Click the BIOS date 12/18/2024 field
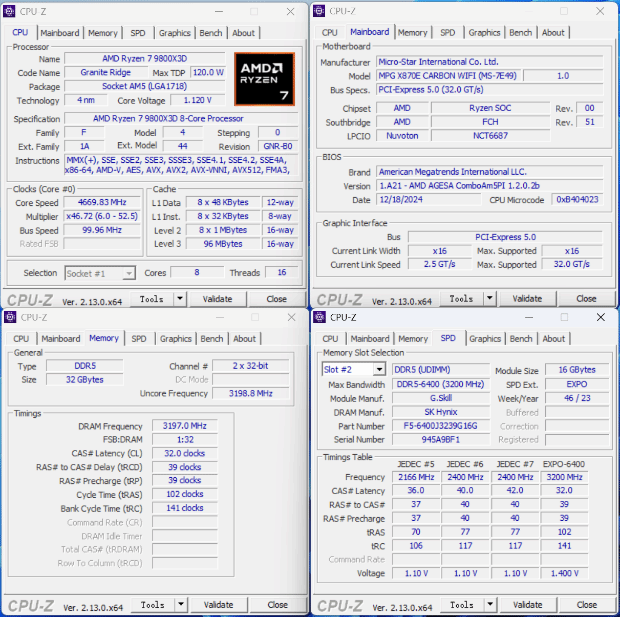This screenshot has width=620, height=617. 429,199
